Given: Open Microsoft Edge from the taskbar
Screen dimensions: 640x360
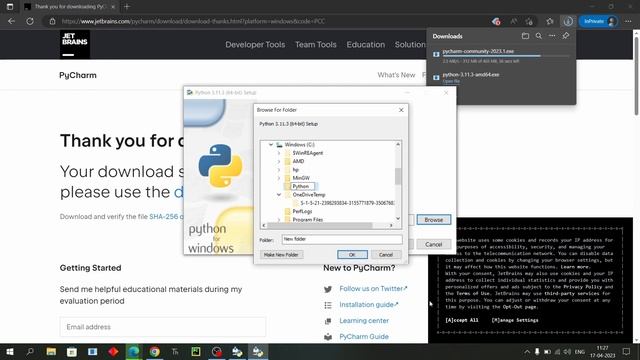Looking at the screenshot, I should click(134, 351).
